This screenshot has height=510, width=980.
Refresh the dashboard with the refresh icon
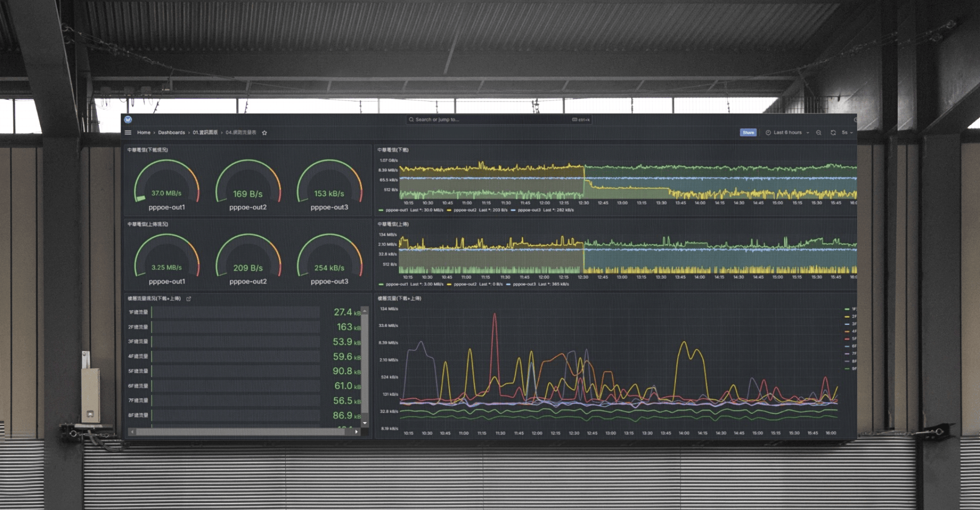tap(833, 133)
